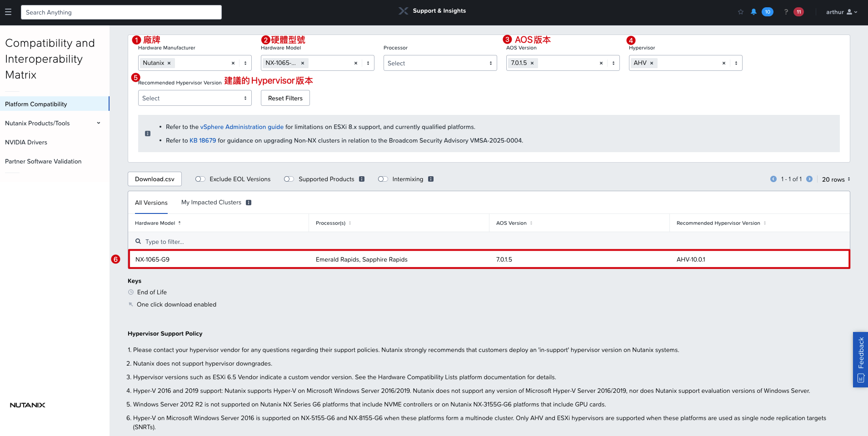The height and width of the screenshot is (436, 868).
Task: Clear the Hardware Manufacturer field
Action: (233, 63)
